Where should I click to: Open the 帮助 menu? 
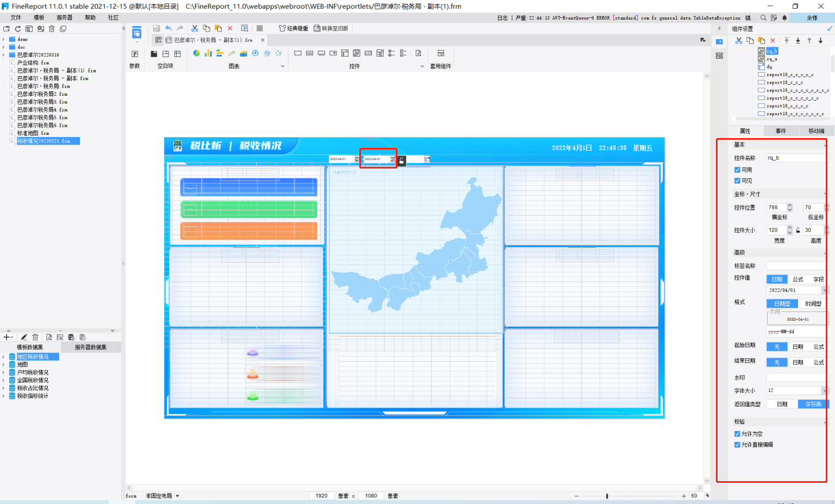point(90,18)
